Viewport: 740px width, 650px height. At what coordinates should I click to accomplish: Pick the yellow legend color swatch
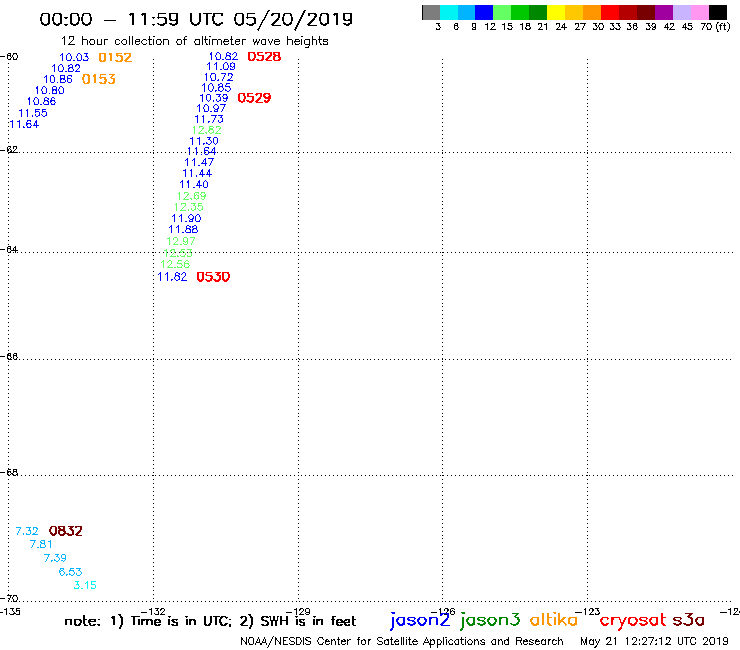click(556, 12)
